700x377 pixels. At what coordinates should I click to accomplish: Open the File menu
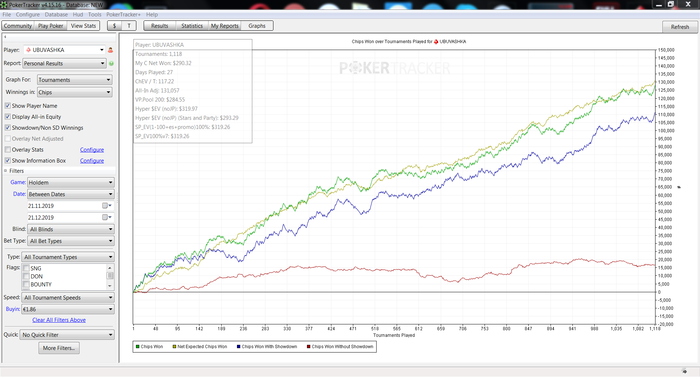7,15
